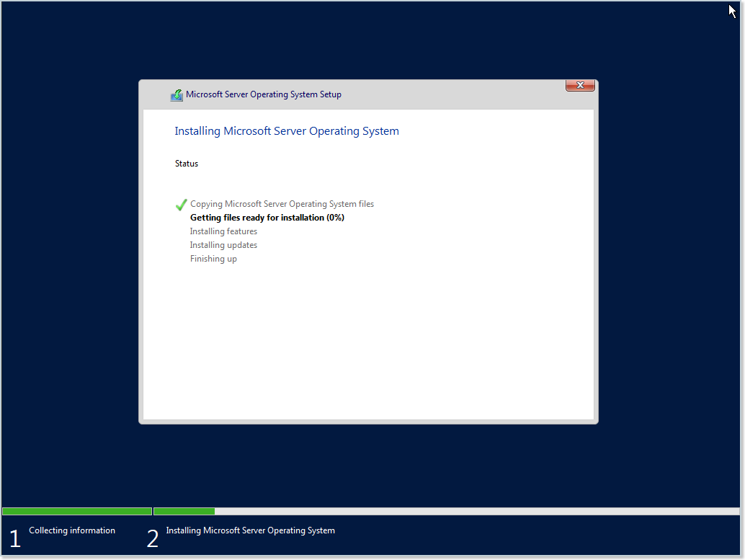Click the active installation progress bar
Viewport: 745px width, 560px height.
point(184,511)
